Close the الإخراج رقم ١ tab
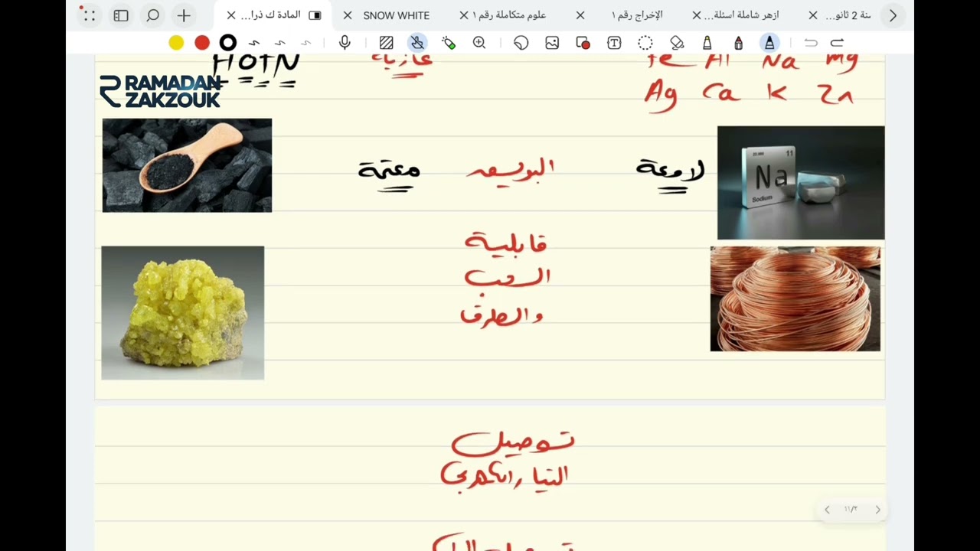This screenshot has width=980, height=551. 580,15
